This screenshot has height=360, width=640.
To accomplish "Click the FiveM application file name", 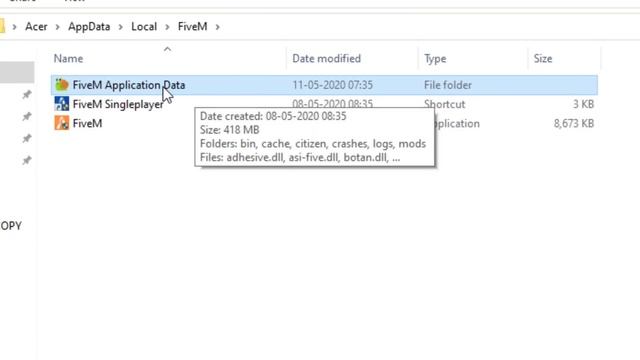I will [87, 123].
